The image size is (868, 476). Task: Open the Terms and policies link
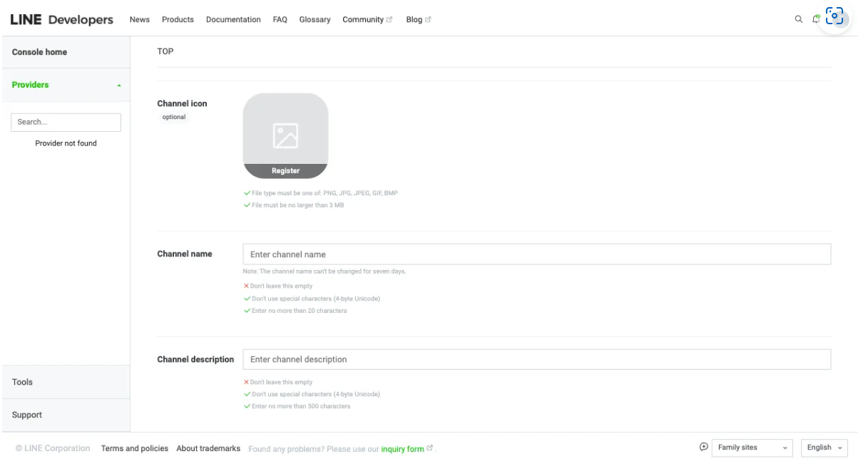(x=135, y=448)
